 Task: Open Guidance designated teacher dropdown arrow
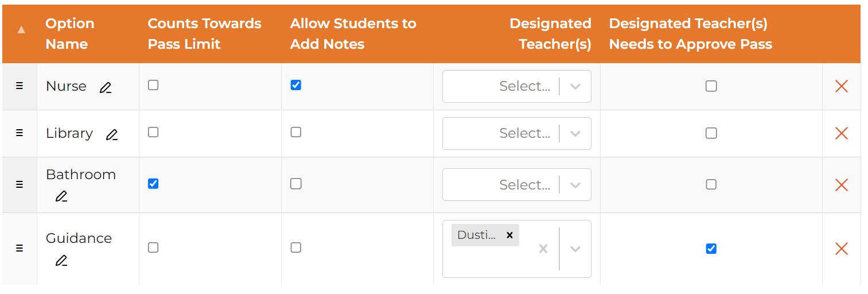[x=575, y=249]
